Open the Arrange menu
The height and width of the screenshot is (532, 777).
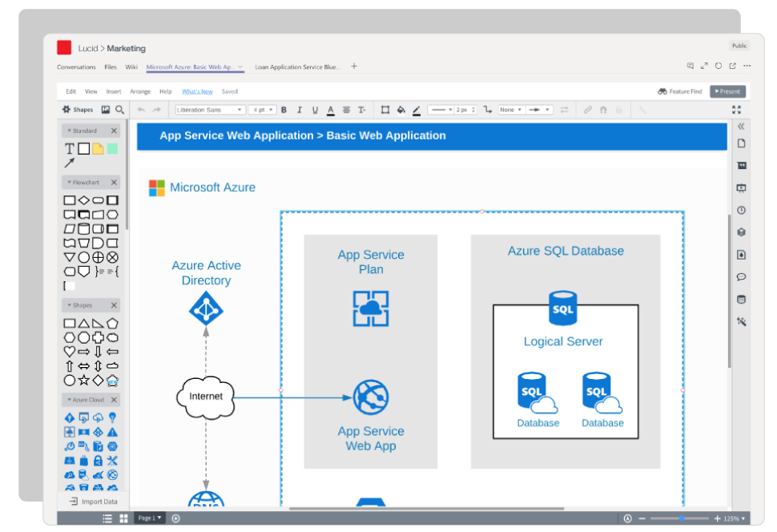tap(140, 91)
